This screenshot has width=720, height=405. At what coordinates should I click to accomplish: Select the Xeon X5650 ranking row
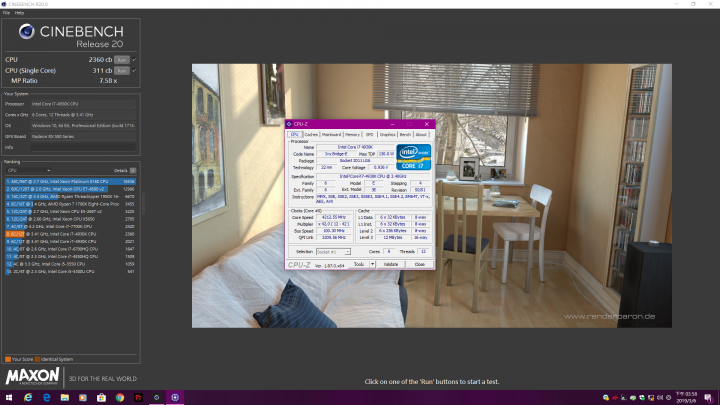(x=70, y=219)
